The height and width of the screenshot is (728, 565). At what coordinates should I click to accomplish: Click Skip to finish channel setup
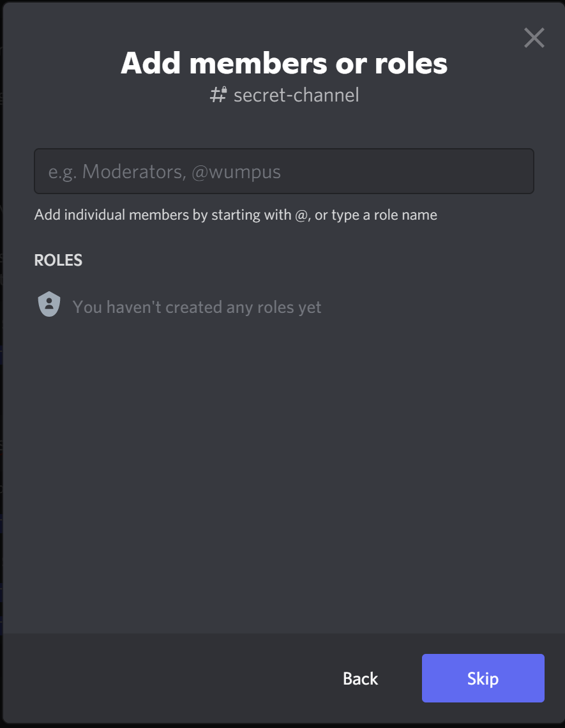click(483, 678)
